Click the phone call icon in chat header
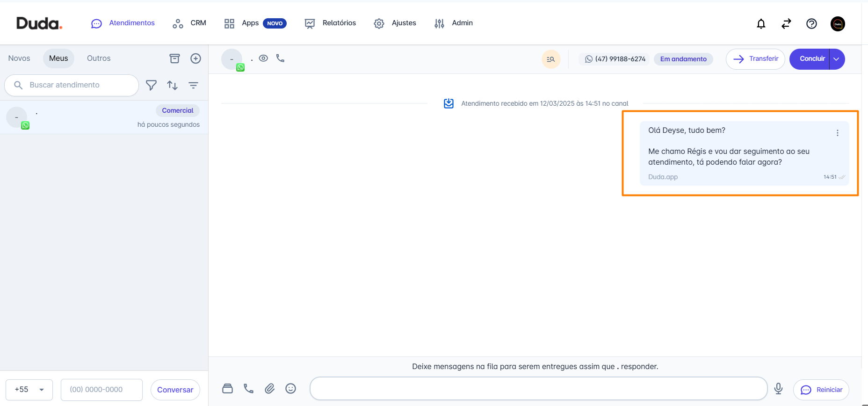 coord(280,58)
